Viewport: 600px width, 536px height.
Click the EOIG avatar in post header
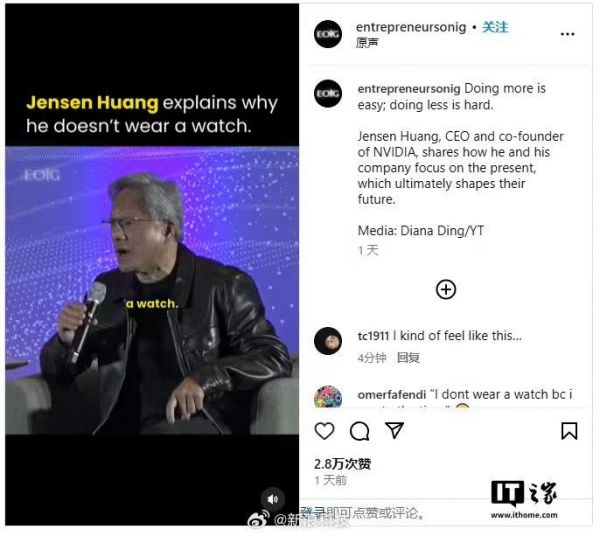(x=328, y=34)
